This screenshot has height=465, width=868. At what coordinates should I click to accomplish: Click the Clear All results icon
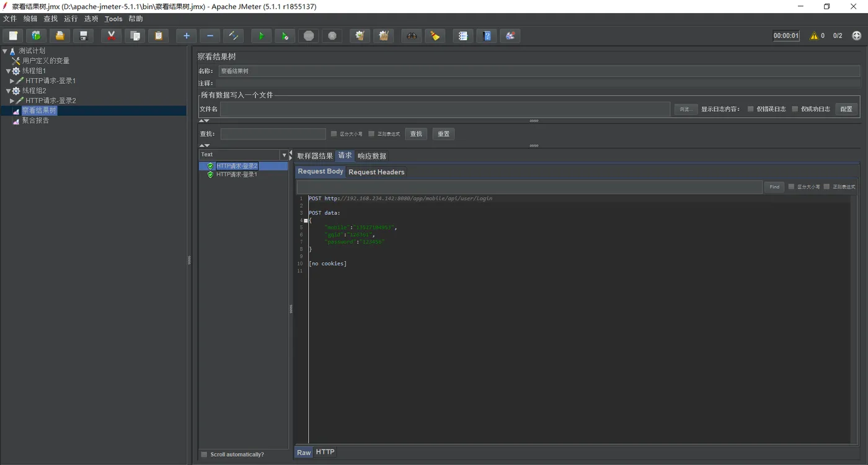click(x=383, y=35)
